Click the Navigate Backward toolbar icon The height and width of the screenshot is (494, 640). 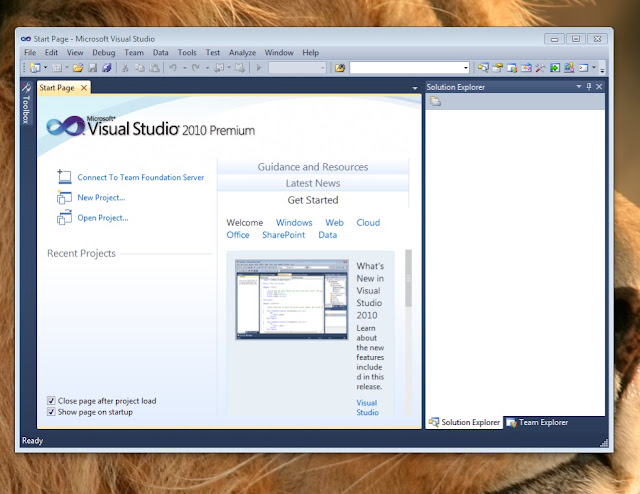(219, 68)
